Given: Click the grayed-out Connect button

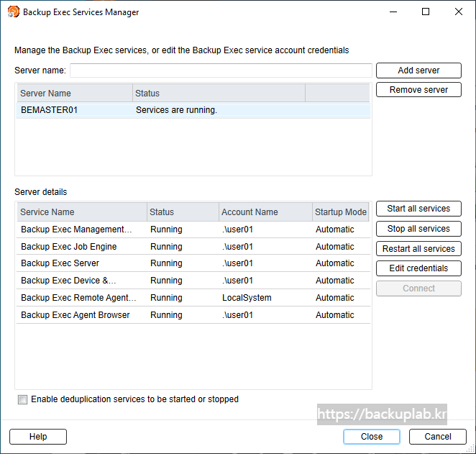Looking at the screenshot, I should 418,289.
